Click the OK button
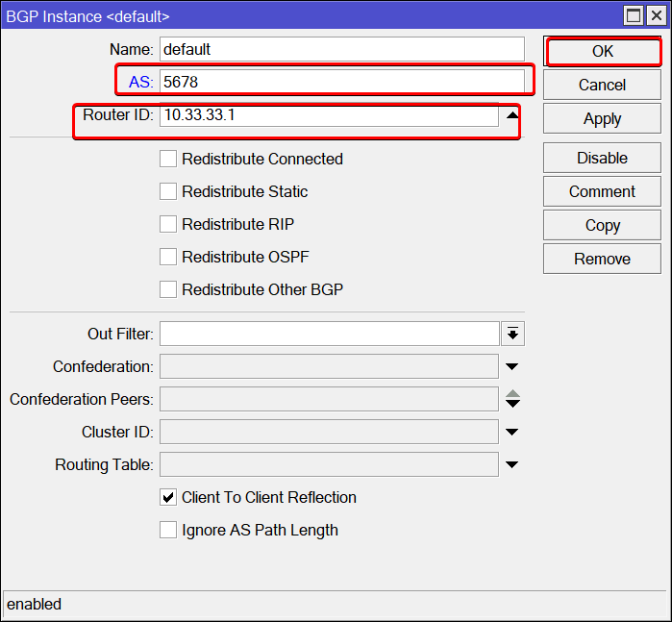 [602, 52]
